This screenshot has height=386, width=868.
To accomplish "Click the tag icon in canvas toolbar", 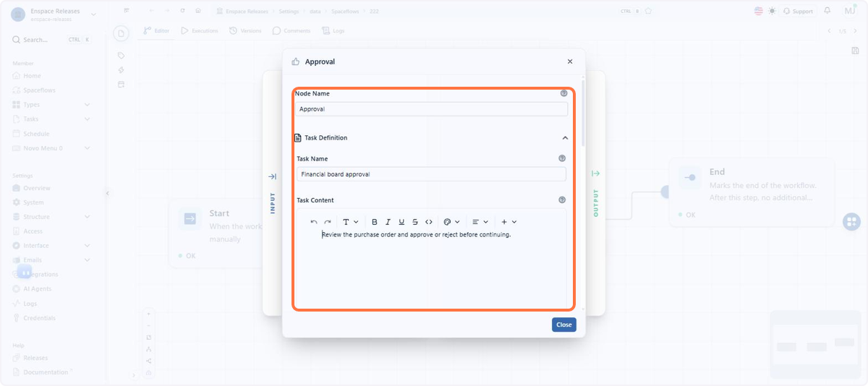I will click(x=122, y=56).
